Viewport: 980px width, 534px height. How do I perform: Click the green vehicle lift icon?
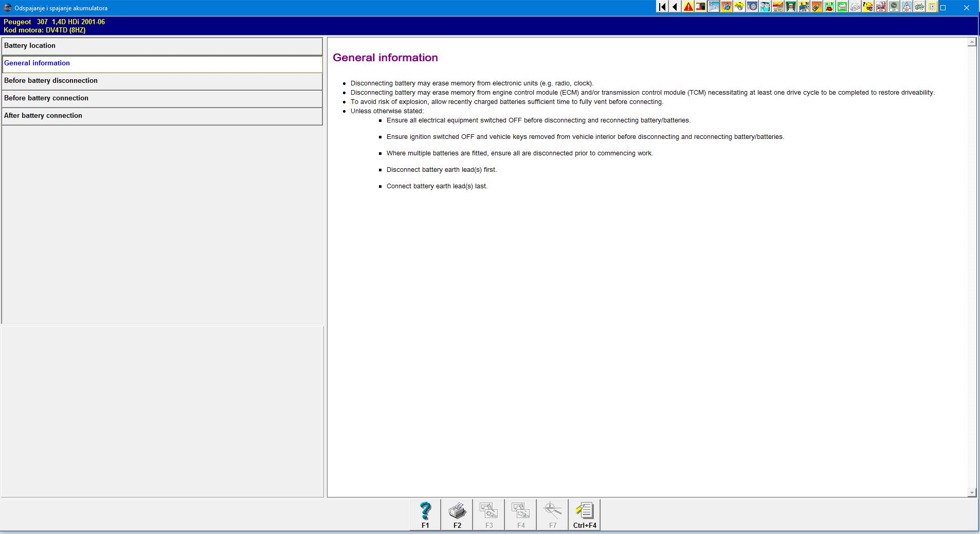click(791, 7)
